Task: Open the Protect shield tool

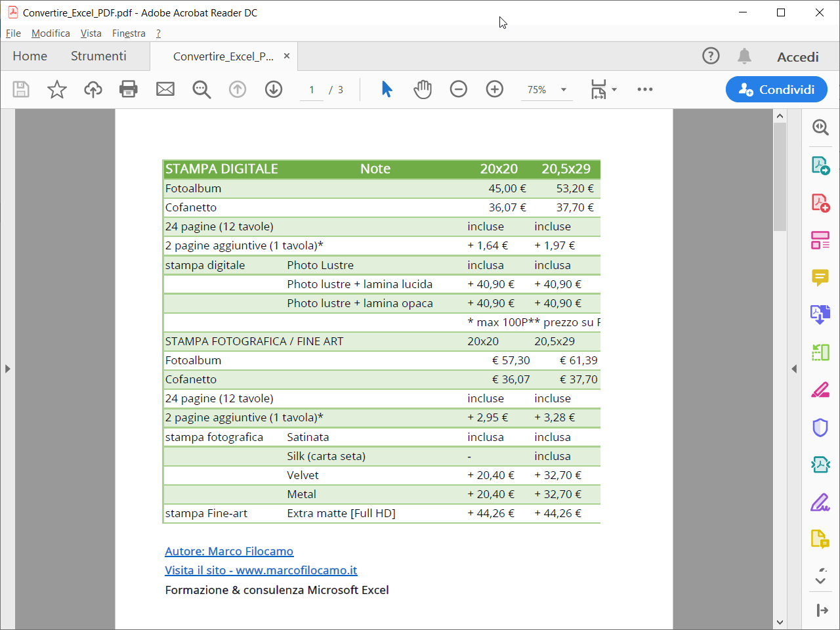Action: click(x=820, y=428)
